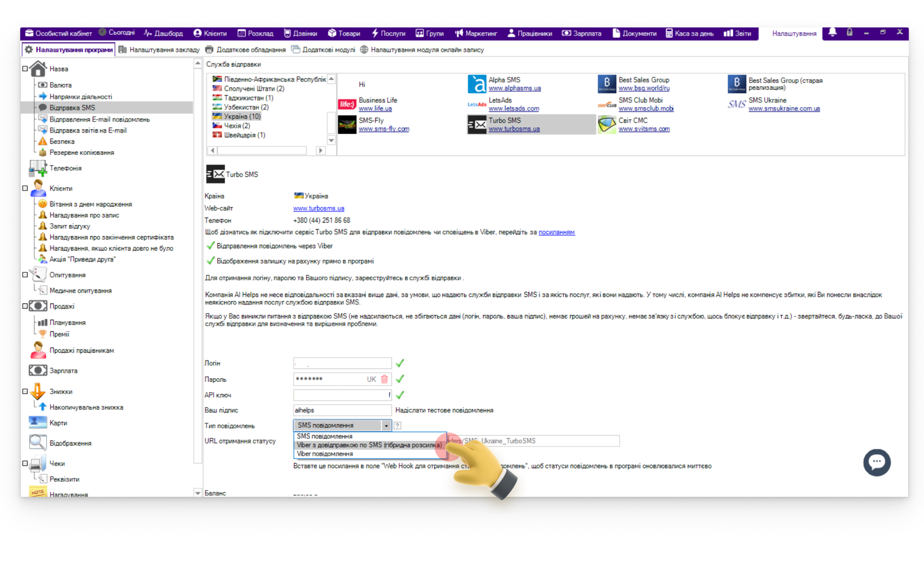Open Тип повідомлень dropdown arrow
This screenshot has height=577, width=924.
(386, 425)
